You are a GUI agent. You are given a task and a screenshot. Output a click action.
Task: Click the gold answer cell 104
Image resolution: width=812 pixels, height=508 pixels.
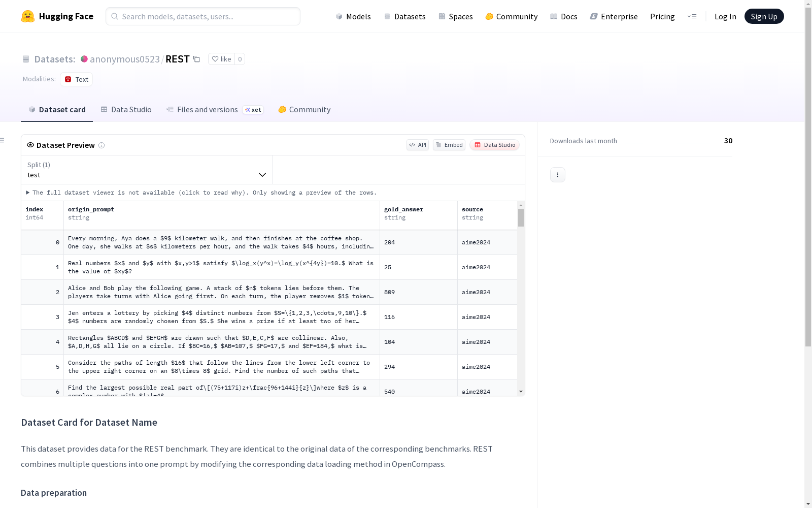click(x=419, y=342)
